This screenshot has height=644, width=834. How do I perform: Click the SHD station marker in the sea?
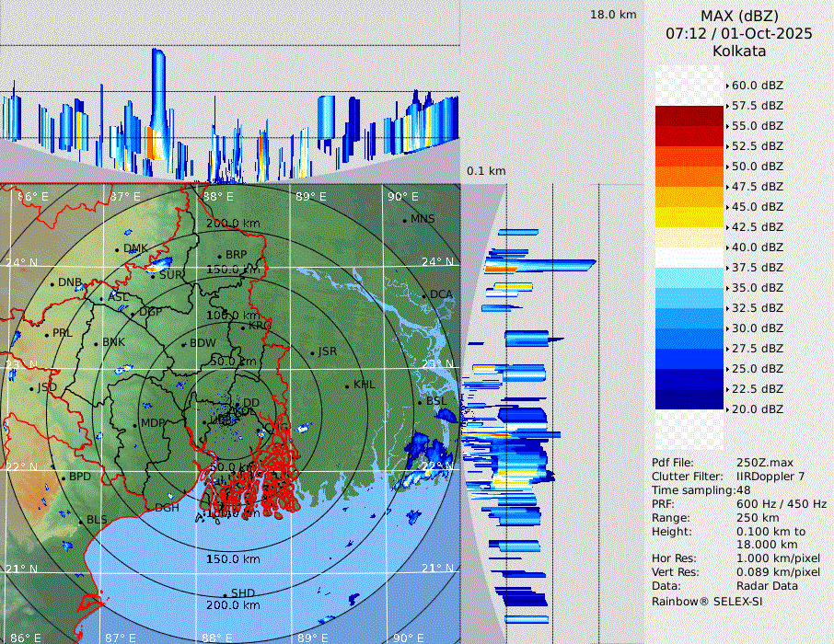tap(225, 594)
